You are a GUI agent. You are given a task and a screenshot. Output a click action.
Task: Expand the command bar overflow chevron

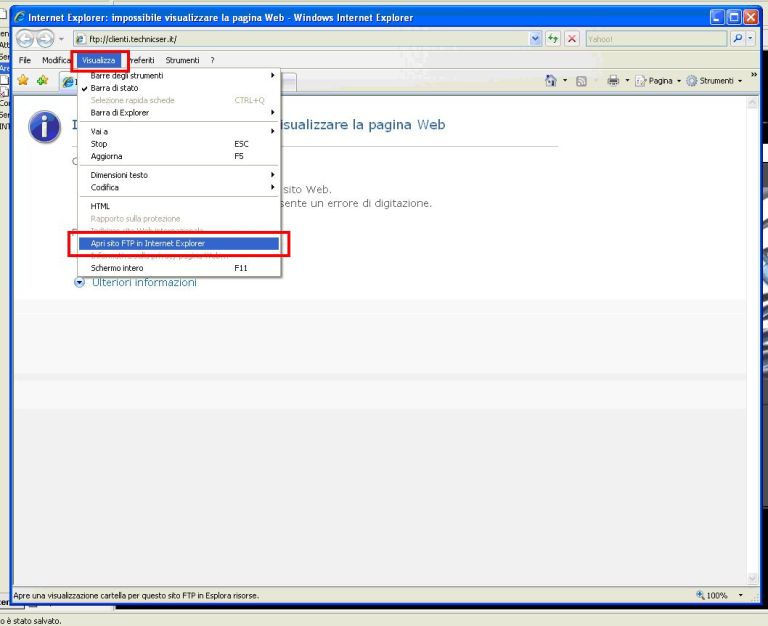(x=754, y=74)
